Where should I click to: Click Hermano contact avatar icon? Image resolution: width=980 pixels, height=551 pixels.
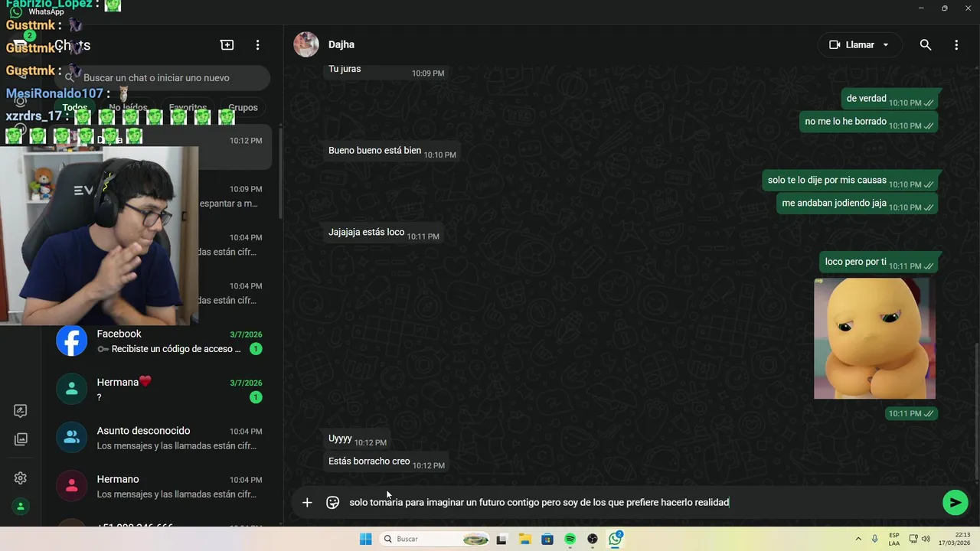pos(72,486)
